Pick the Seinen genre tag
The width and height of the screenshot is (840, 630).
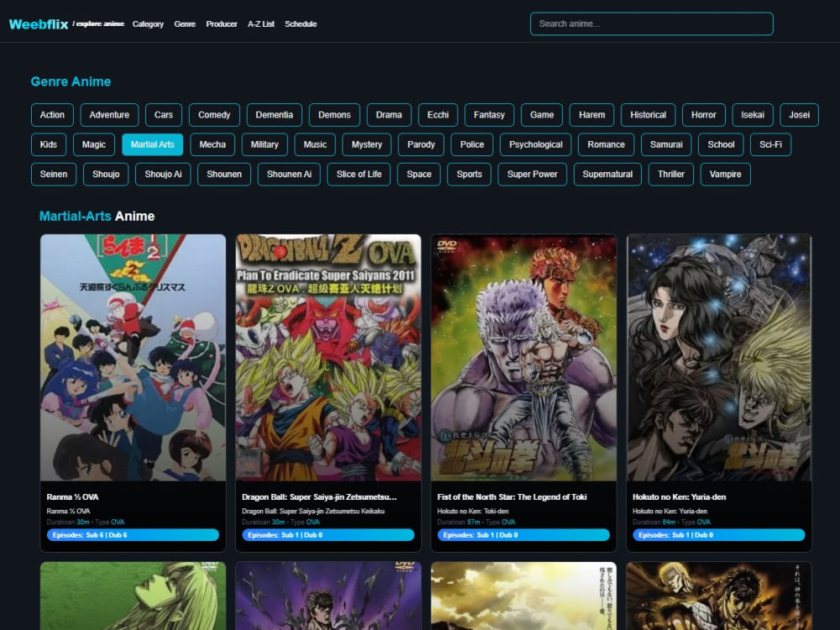[x=54, y=174]
